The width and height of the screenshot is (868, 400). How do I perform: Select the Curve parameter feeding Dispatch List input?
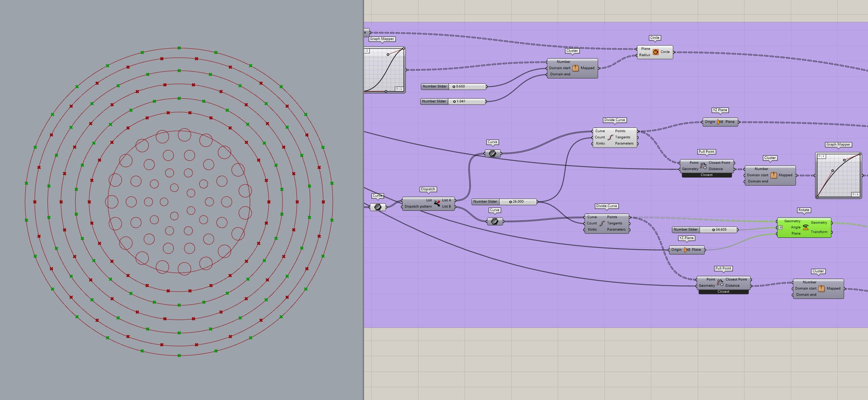[378, 207]
